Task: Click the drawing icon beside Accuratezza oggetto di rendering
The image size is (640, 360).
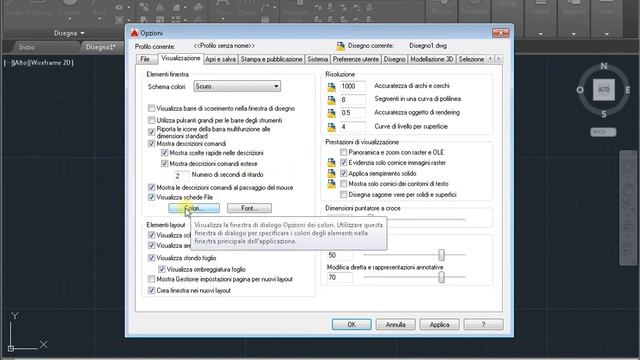Action: pyautogui.click(x=331, y=113)
